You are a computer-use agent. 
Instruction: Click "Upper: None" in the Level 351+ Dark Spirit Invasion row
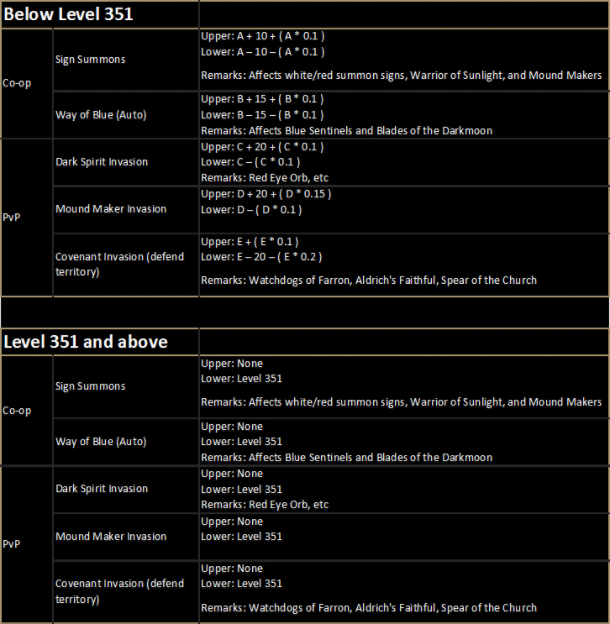tap(232, 474)
